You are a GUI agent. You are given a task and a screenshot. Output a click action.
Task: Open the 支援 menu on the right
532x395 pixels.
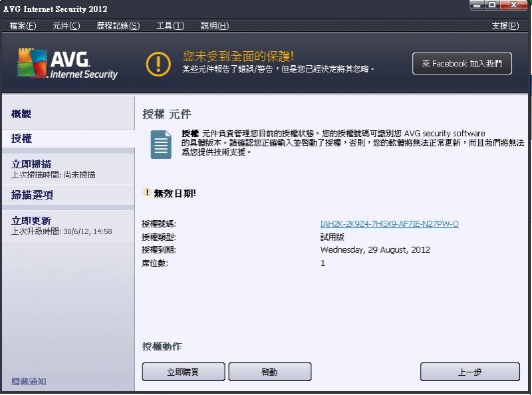point(505,26)
